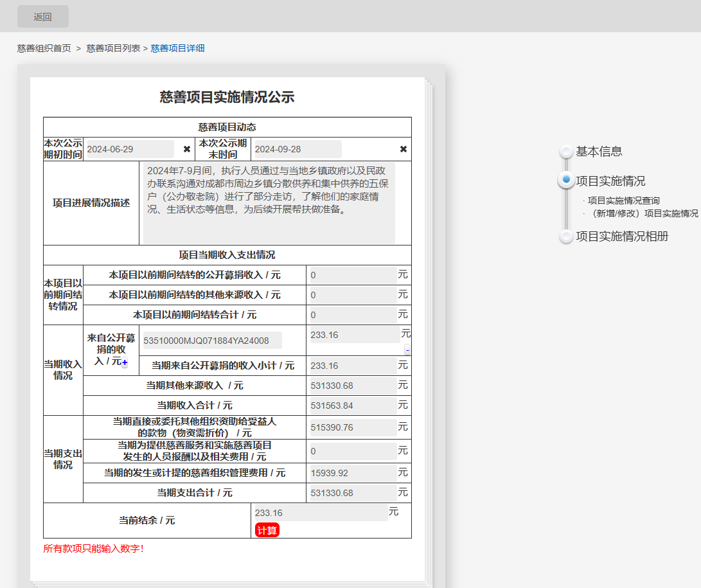Open the 基本信息 section label
701x588 pixels.
coord(599,152)
